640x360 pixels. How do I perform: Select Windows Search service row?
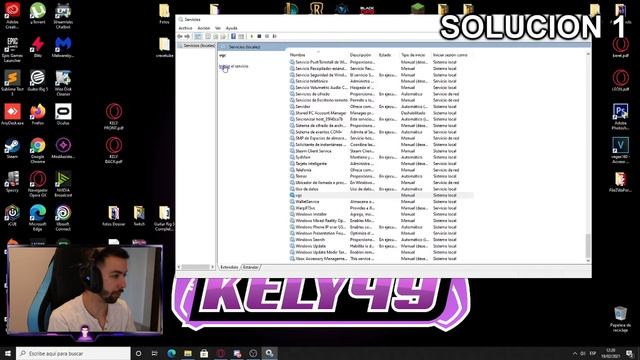pyautogui.click(x=381, y=240)
